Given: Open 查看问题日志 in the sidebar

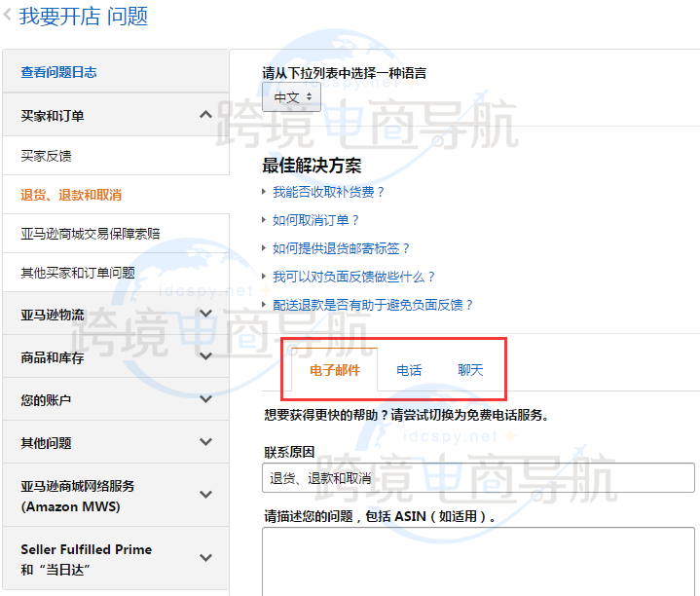Looking at the screenshot, I should point(58,72).
